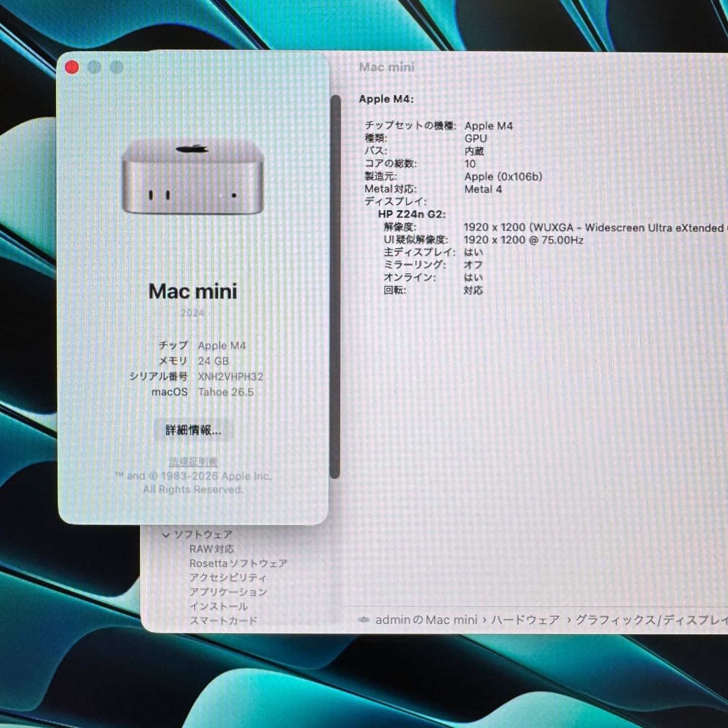Open the 詳細情報... button
Image resolution: width=728 pixels, height=728 pixels.
point(193,430)
